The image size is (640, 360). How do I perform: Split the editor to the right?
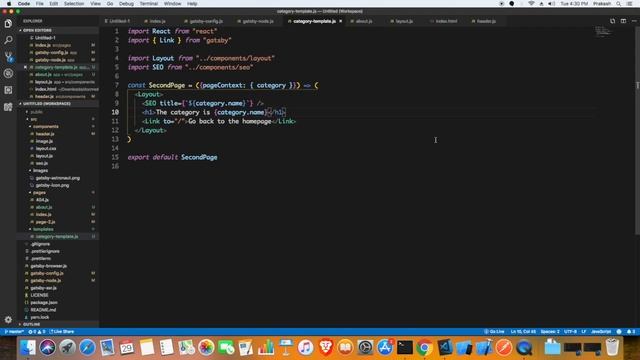click(x=623, y=21)
